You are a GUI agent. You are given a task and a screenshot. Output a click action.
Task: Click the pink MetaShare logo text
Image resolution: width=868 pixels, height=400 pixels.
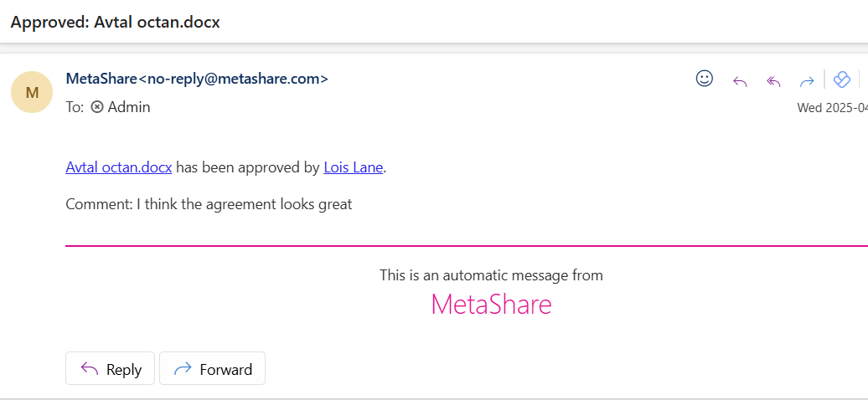[x=491, y=305]
